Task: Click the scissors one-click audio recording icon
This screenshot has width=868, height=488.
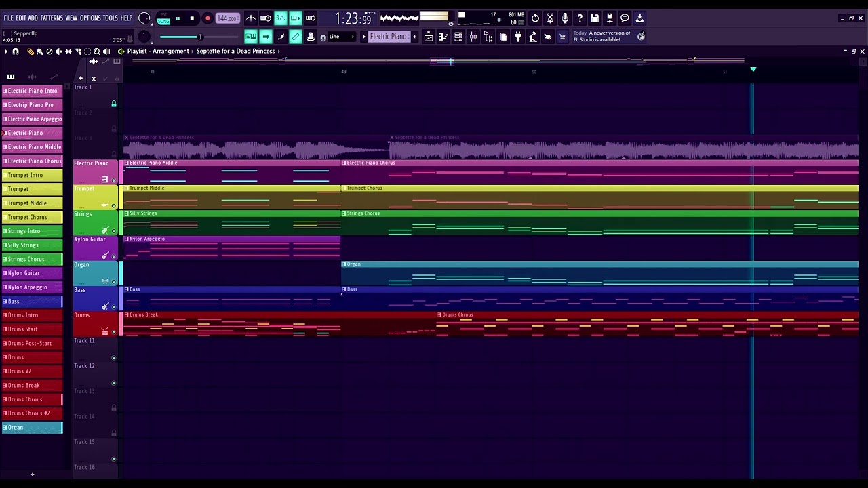Action: tap(550, 18)
